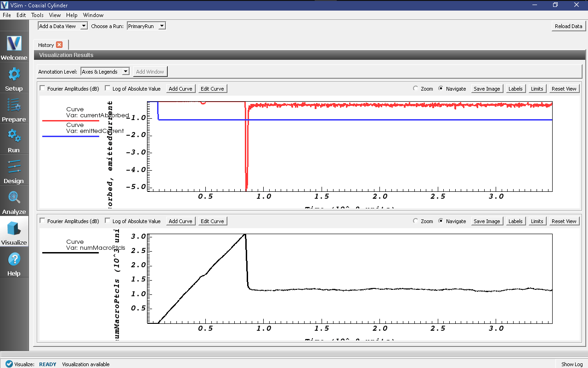
Task: Check Log of Absolute Value on bottom plot
Action: (107, 221)
